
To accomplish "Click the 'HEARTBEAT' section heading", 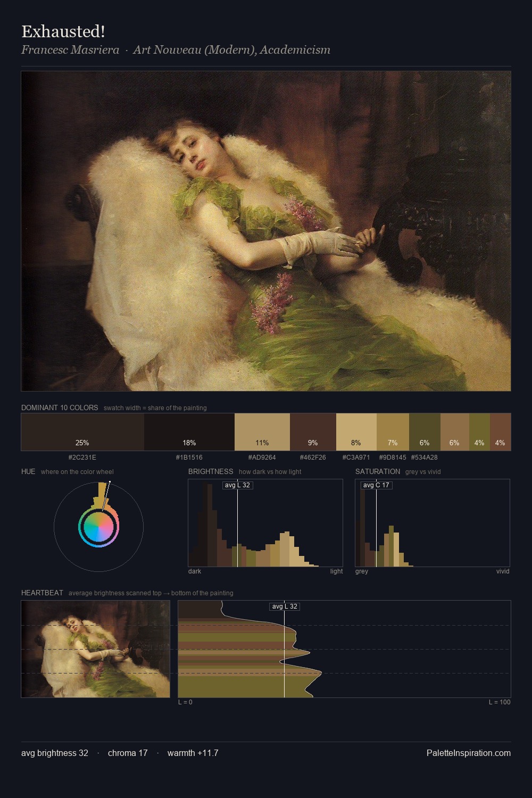I will coord(42,593).
